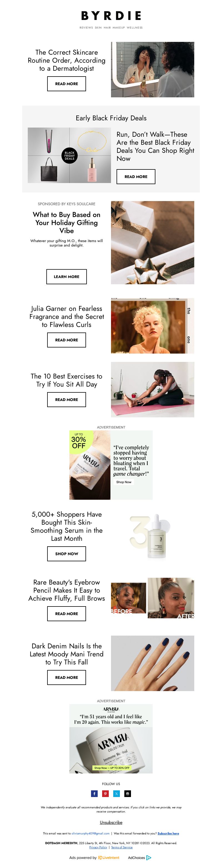
Task: Click Shop Now in ARMRA bloating ad
Action: (124, 482)
